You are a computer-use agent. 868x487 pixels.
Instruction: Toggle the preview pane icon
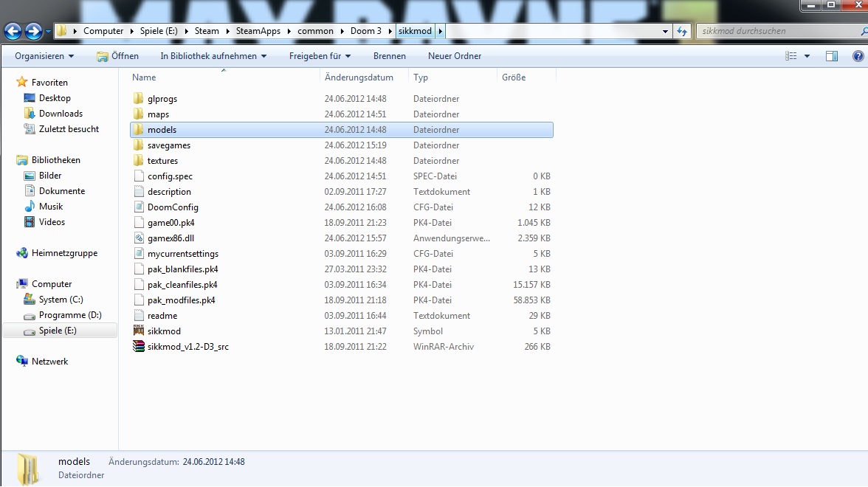(831, 56)
